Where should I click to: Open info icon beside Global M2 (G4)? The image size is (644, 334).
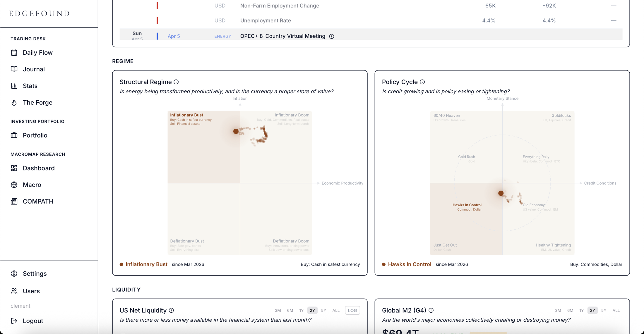coord(431,311)
